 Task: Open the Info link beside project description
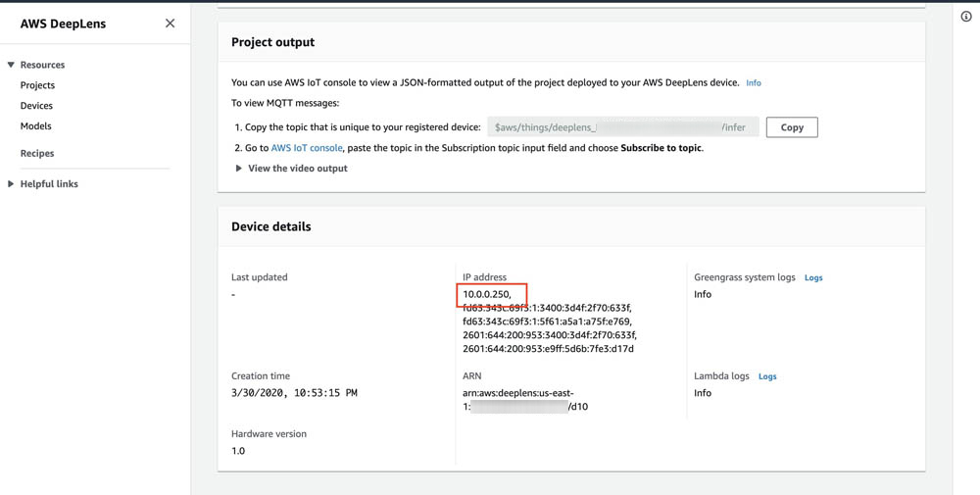click(x=753, y=82)
